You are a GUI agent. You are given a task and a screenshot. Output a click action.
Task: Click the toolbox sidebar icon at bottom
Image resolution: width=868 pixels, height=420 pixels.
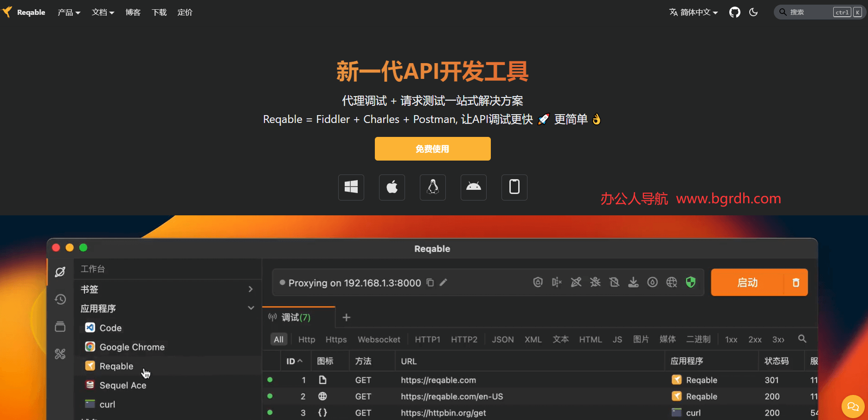pos(60,354)
